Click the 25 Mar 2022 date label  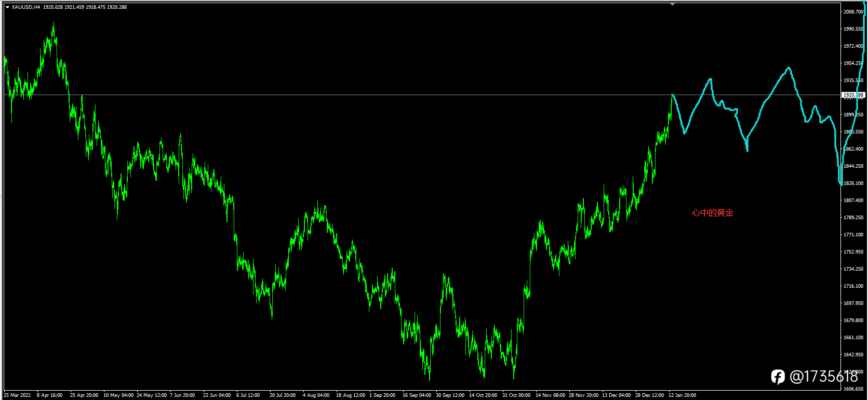[17, 395]
